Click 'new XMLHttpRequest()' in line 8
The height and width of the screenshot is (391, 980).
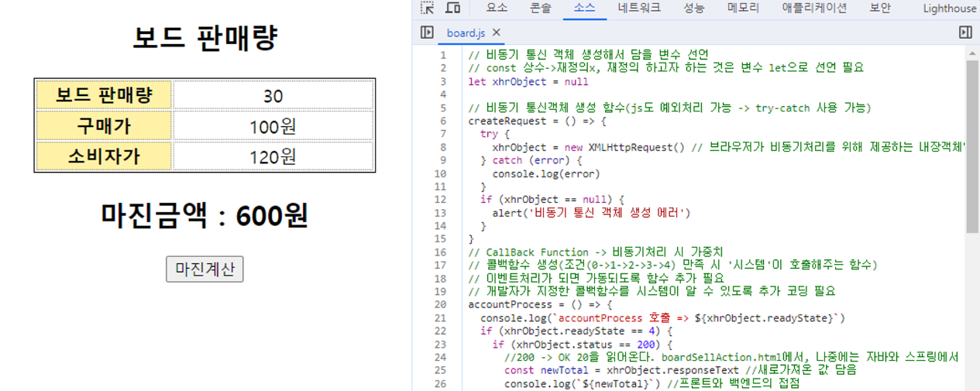tap(616, 147)
